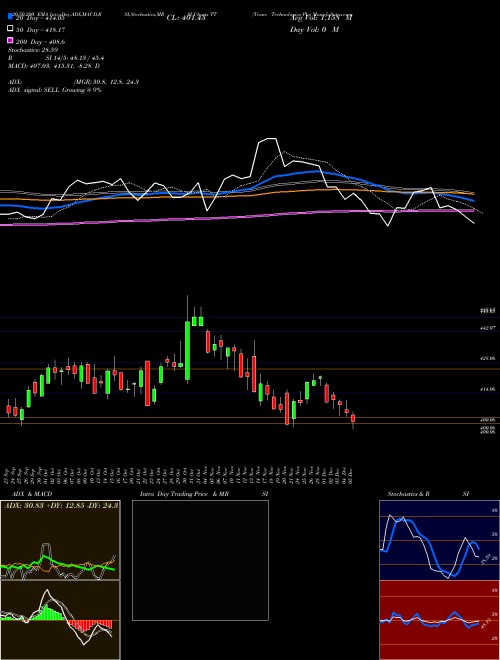This screenshot has height=660, width=500.
Task: Click the 'ADX & MACD' panel title
Action: pos(32,494)
